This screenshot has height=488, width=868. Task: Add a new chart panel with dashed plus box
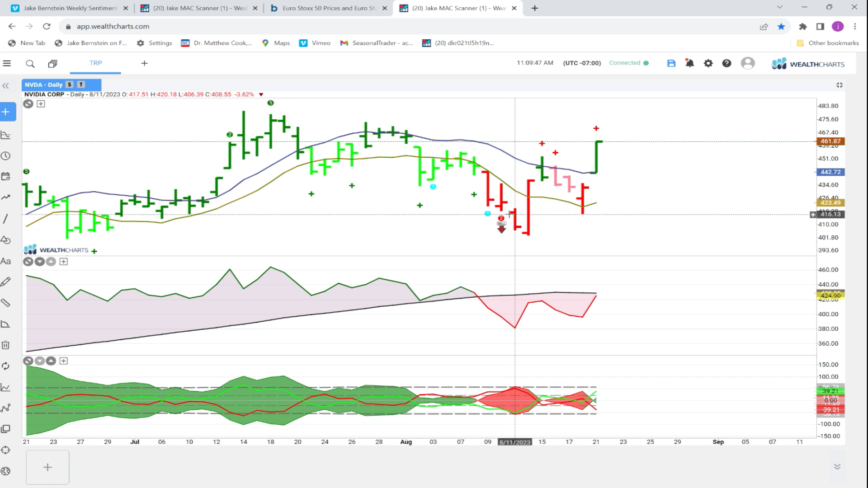(47, 467)
